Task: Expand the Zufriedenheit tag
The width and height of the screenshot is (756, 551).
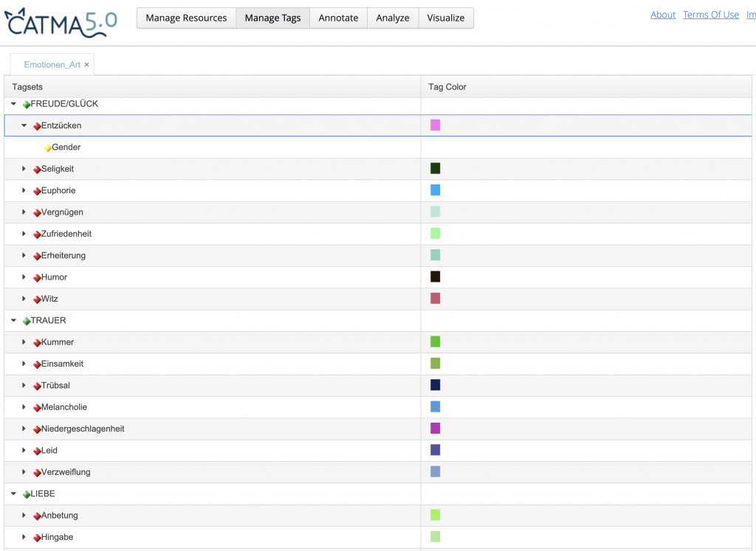Action: click(x=24, y=234)
